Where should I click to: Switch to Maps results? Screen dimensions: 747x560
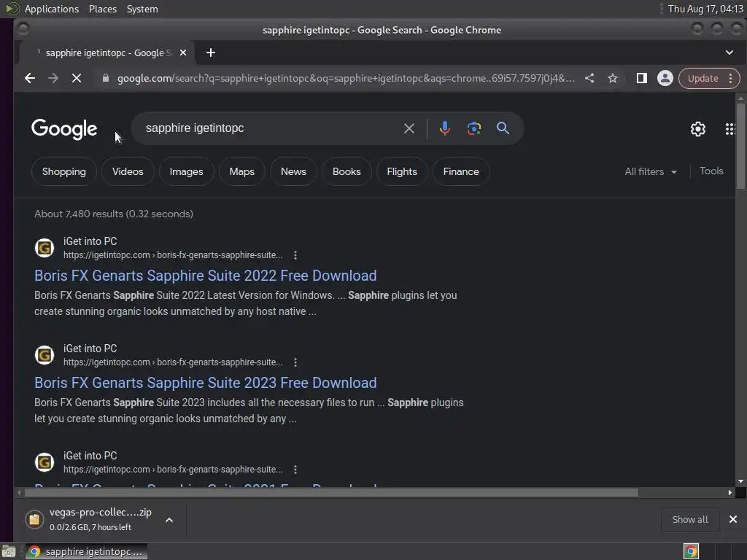[x=241, y=171]
